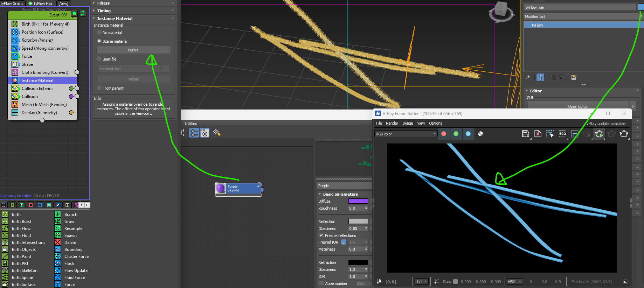Select the Instance Material operator in Event_001
The height and width of the screenshot is (288, 644).
37,80
